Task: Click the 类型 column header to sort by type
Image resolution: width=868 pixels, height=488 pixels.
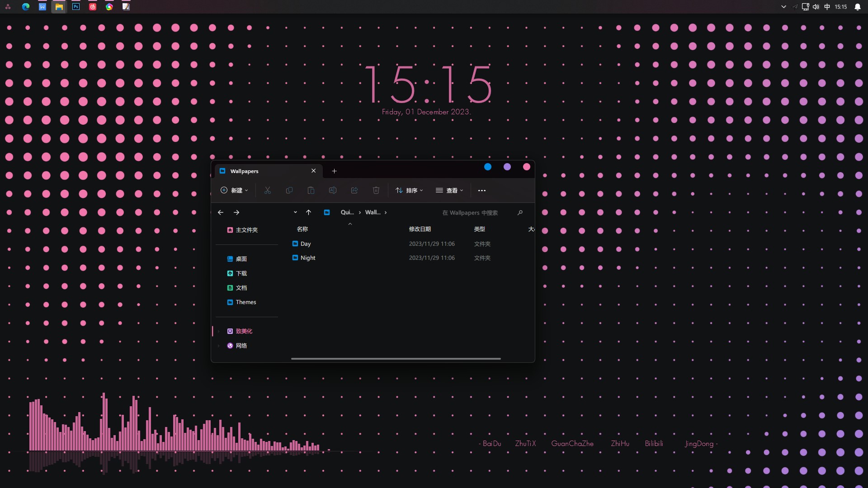Action: click(x=480, y=229)
